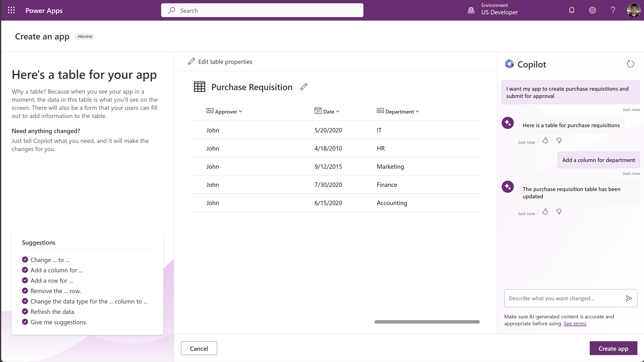Screen dimensions: 644x362
Task: Click the search magnifier
Action: tap(172, 10)
